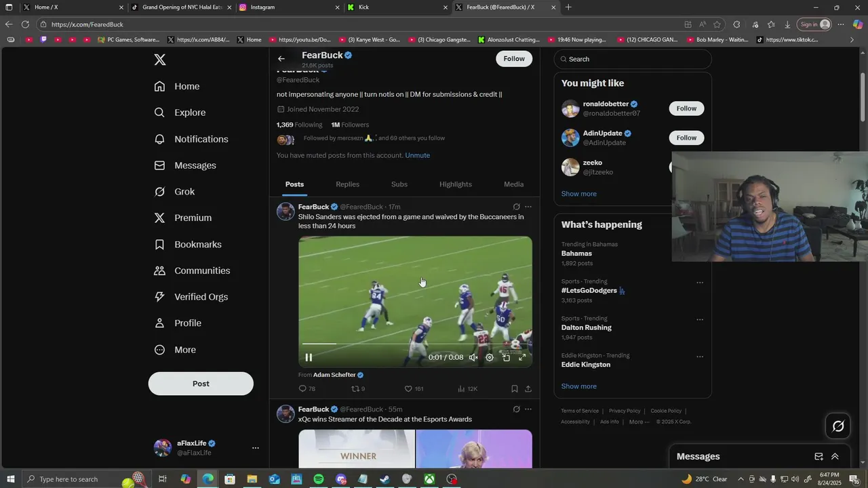The image size is (868, 488).
Task: Open the Xbox app from the taskbar
Action: pos(430,479)
